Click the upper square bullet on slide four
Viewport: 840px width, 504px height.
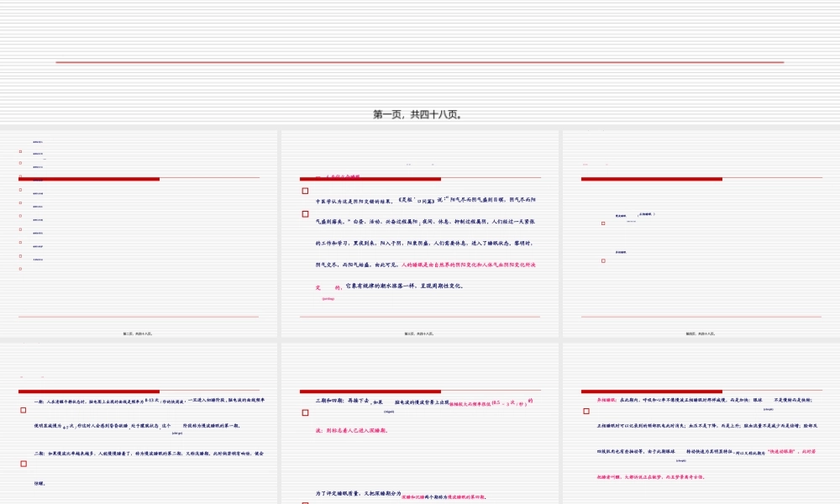[603, 223]
